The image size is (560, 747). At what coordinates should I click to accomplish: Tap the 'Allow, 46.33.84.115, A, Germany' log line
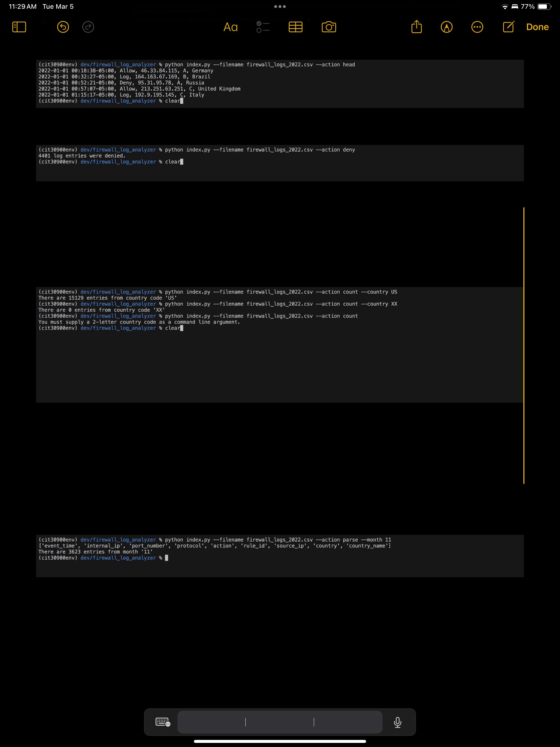[126, 71]
